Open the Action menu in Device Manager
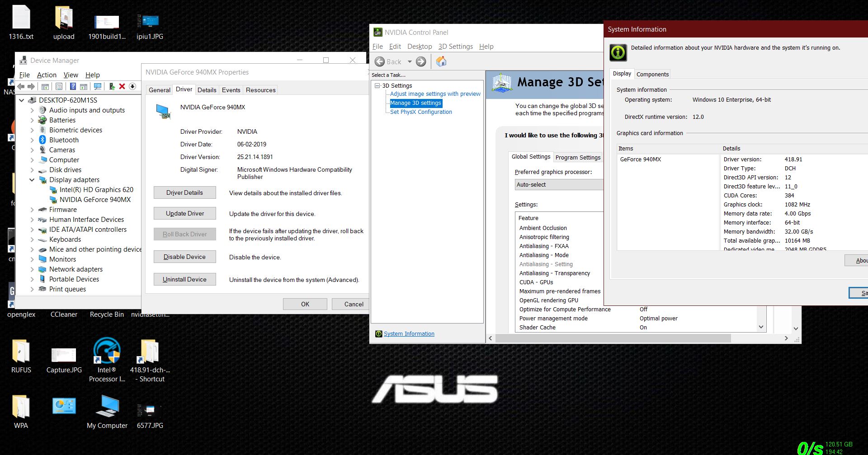 point(47,75)
